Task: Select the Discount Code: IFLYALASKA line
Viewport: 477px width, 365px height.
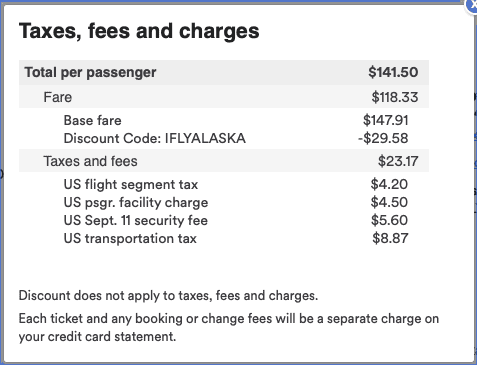Action: [155, 138]
